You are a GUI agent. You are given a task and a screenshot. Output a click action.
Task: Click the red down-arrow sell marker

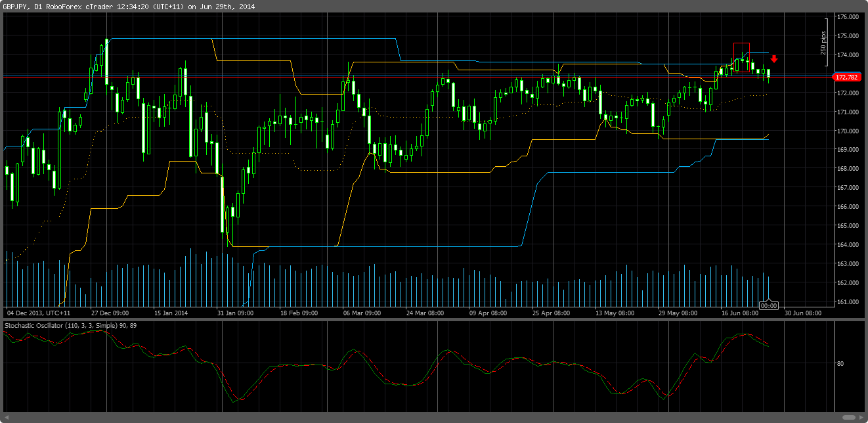tap(774, 59)
